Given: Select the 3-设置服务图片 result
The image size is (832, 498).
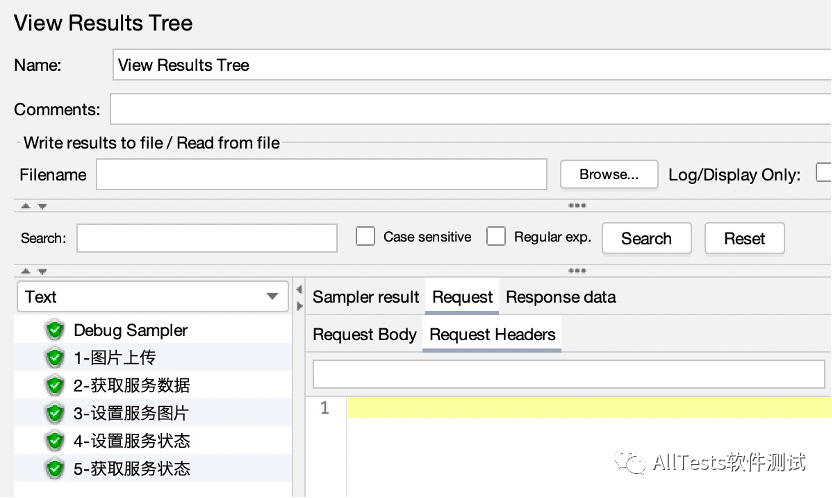Looking at the screenshot, I should [x=153, y=413].
